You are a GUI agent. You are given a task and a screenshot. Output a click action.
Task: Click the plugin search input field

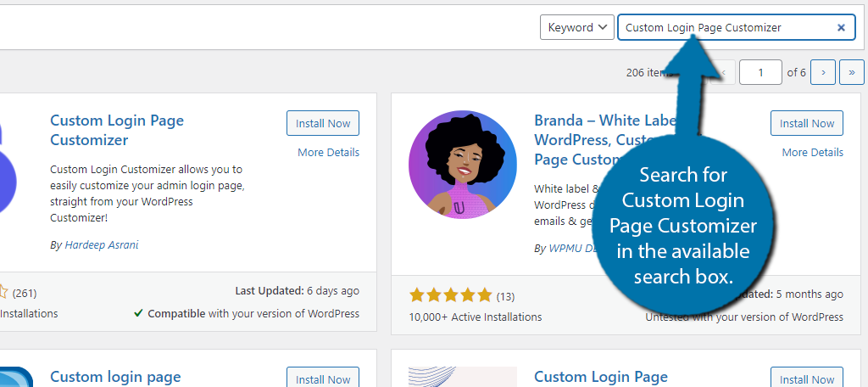(x=737, y=27)
